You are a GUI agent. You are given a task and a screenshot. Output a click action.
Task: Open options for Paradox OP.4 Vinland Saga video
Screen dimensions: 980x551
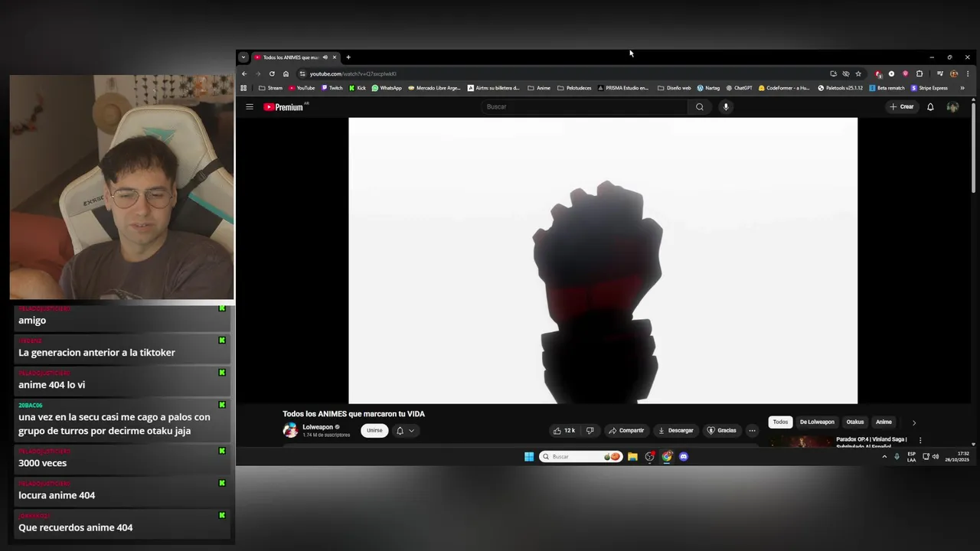(920, 441)
